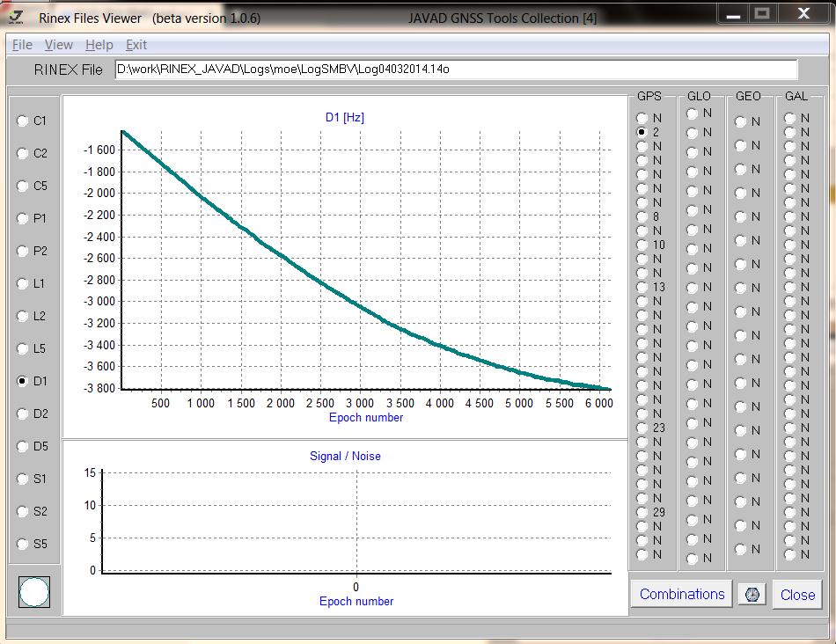
Task: Switch to the S1 signal option
Action: [x=23, y=479]
